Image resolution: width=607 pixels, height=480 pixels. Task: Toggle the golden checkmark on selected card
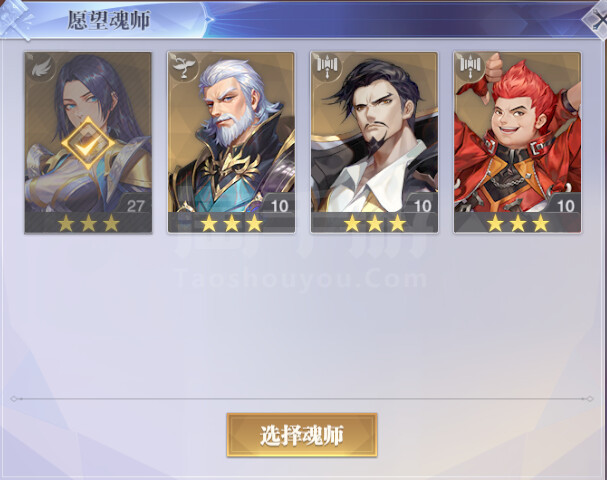pos(89,144)
